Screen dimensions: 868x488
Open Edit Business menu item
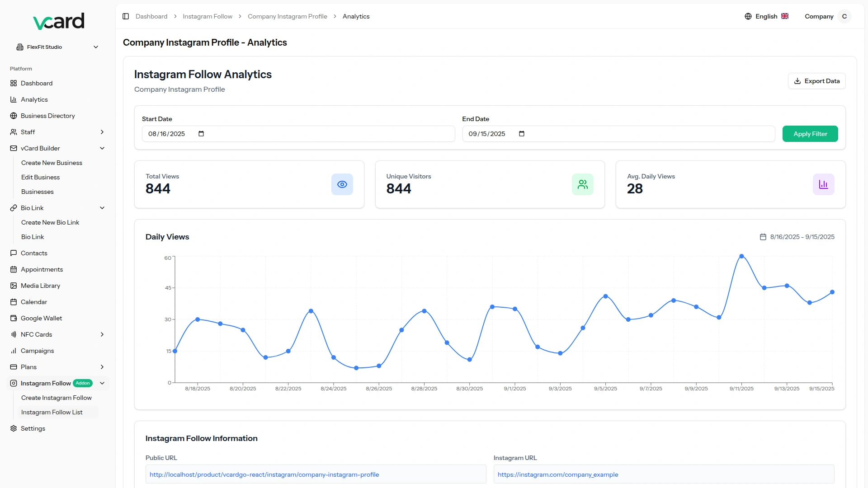tap(40, 177)
